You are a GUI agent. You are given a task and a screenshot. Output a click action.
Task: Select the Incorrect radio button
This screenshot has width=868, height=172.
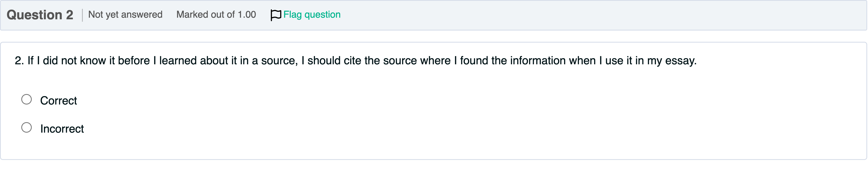(27, 127)
